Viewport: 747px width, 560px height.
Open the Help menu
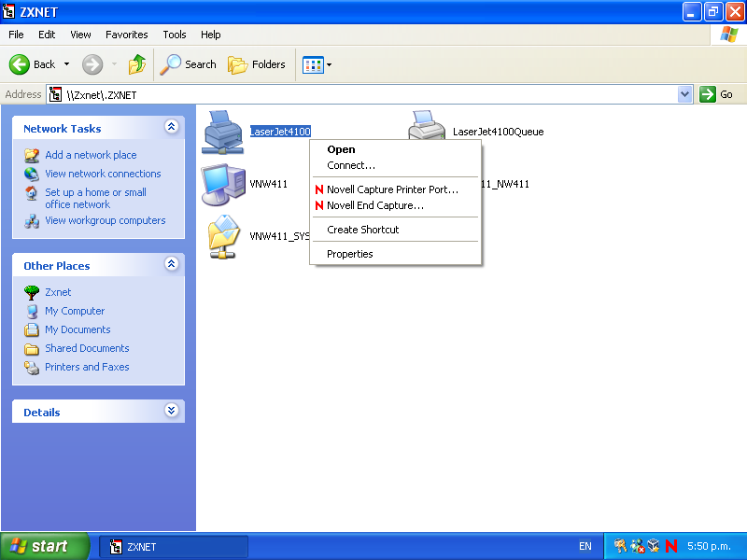tap(211, 35)
